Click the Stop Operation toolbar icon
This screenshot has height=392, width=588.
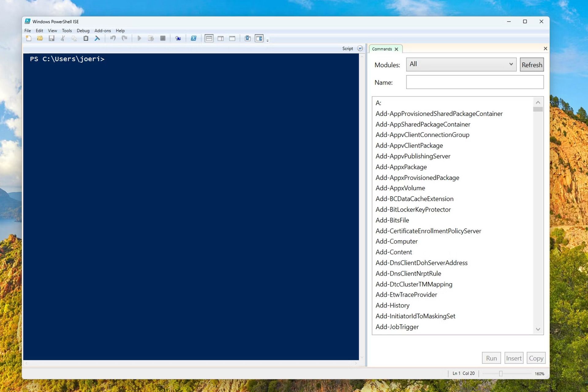[x=163, y=39]
